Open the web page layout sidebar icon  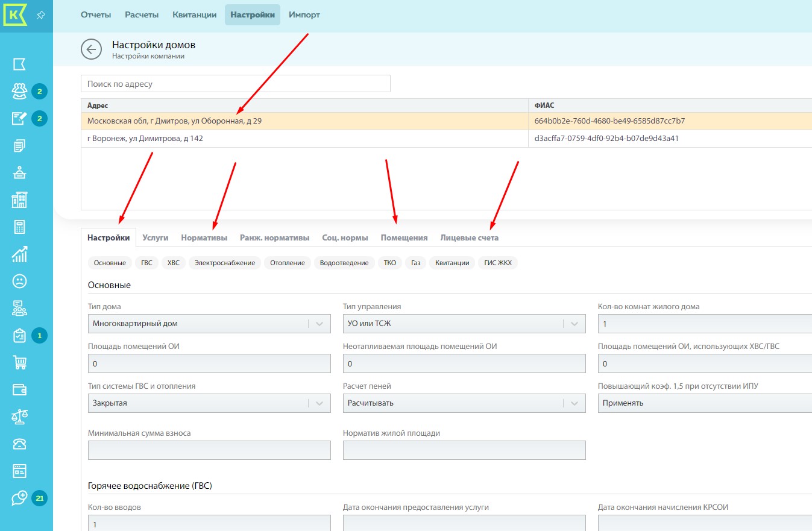coord(19,471)
